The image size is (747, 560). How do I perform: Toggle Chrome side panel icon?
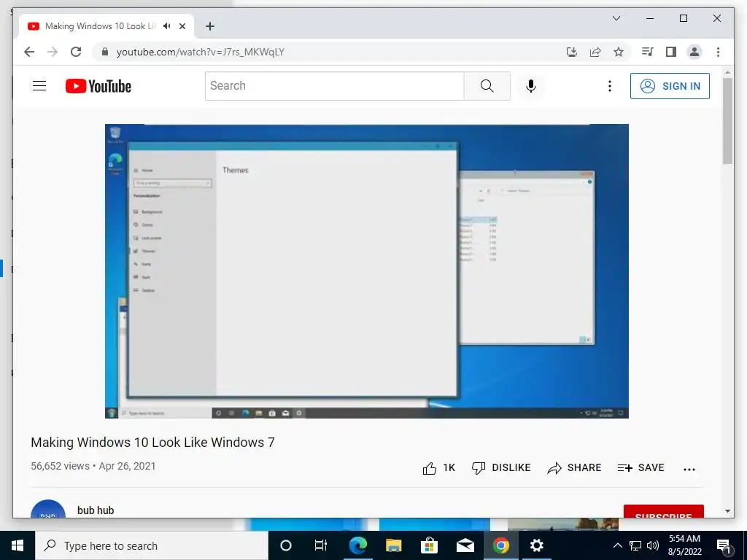(x=671, y=52)
